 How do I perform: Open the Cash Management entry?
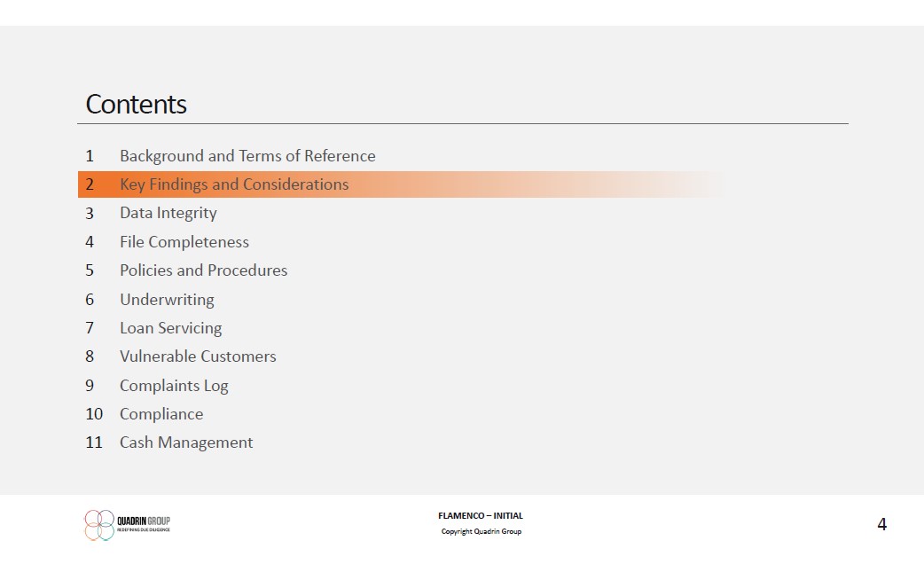point(186,443)
